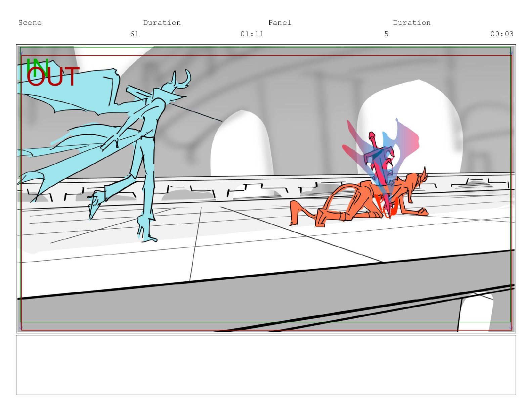Click inside the empty notes box

pos(266,365)
